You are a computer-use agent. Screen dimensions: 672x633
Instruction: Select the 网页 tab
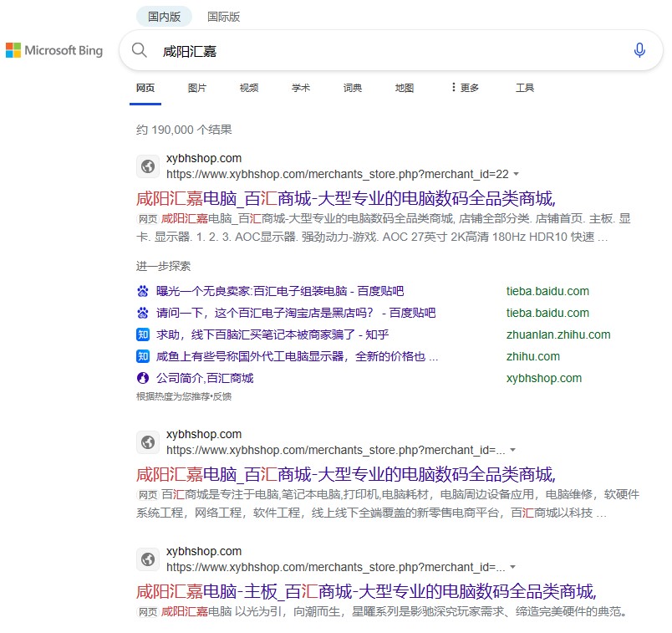pyautogui.click(x=145, y=88)
